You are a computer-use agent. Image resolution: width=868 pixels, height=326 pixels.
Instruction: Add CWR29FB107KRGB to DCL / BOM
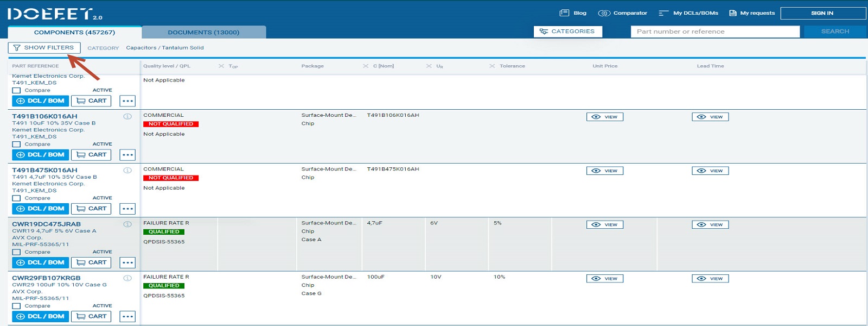coord(40,316)
